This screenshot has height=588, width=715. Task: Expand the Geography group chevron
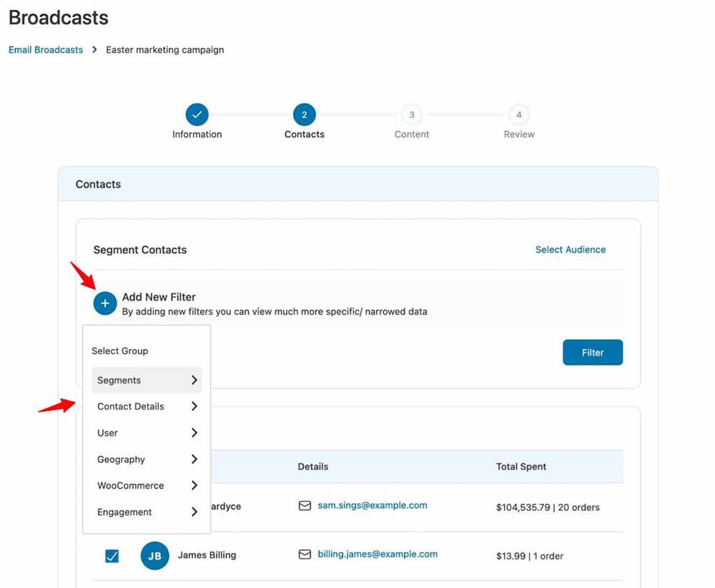(x=194, y=459)
